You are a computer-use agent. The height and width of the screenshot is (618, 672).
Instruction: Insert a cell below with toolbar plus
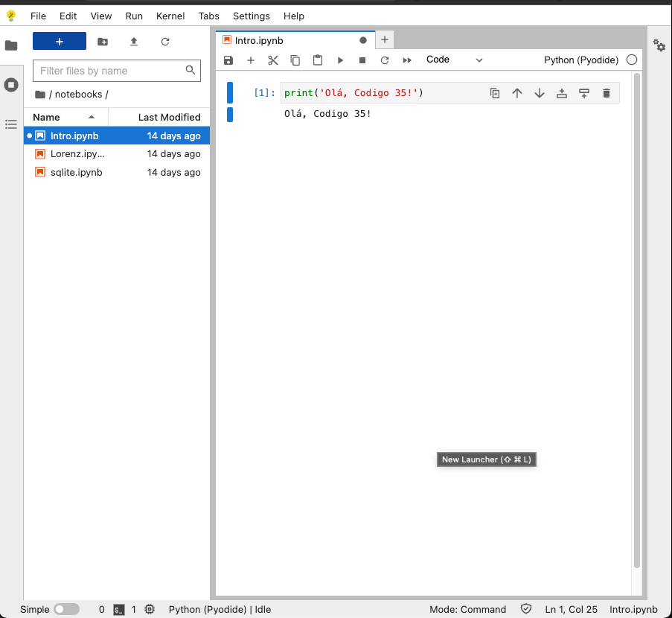(251, 60)
